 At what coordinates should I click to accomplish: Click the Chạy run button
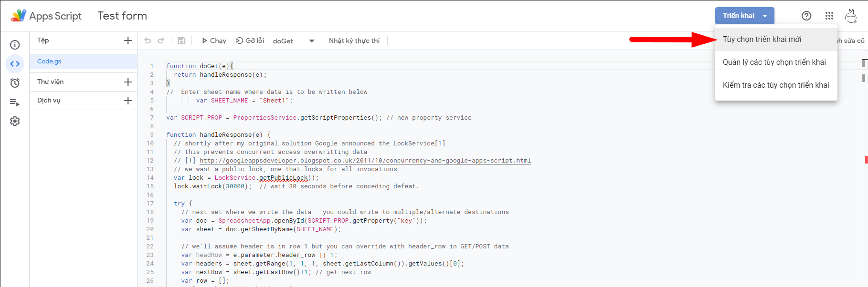click(214, 41)
